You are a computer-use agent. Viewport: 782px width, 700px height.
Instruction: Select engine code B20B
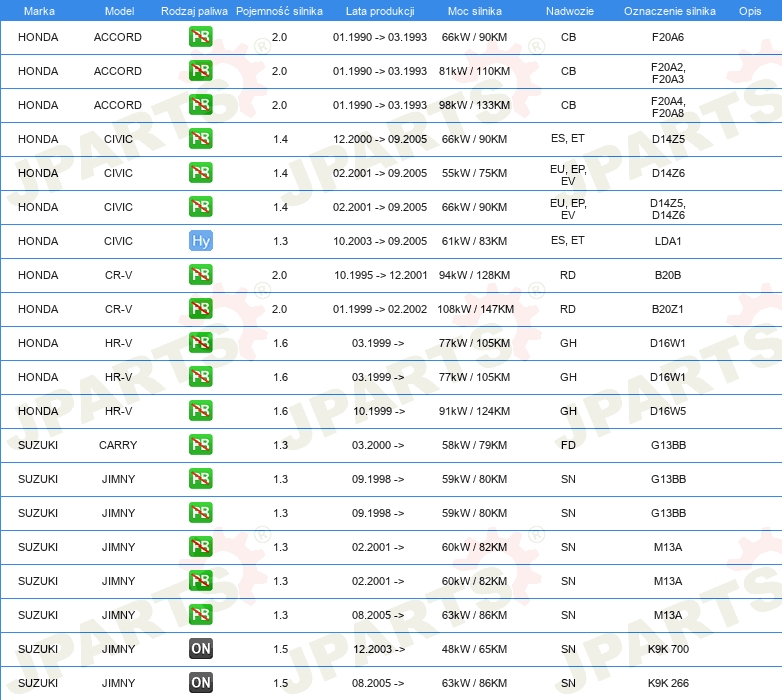(668, 275)
